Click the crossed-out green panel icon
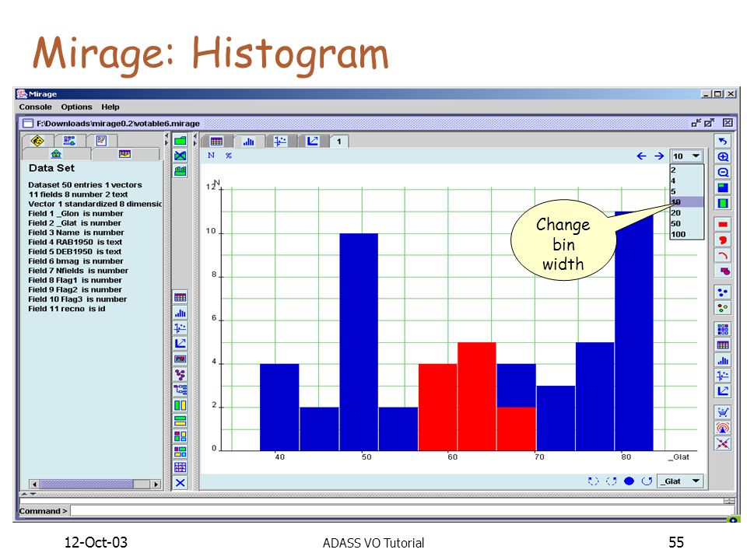This screenshot has height=560, width=747. [180, 156]
